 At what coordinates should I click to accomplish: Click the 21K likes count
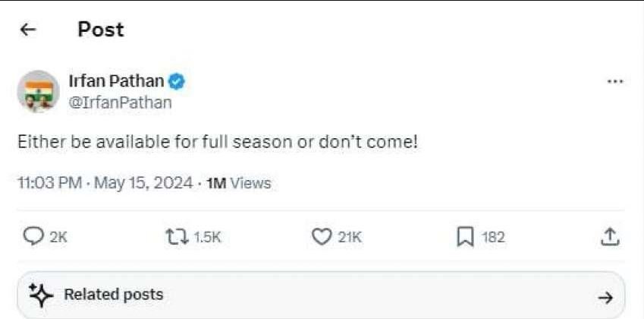tap(350, 238)
